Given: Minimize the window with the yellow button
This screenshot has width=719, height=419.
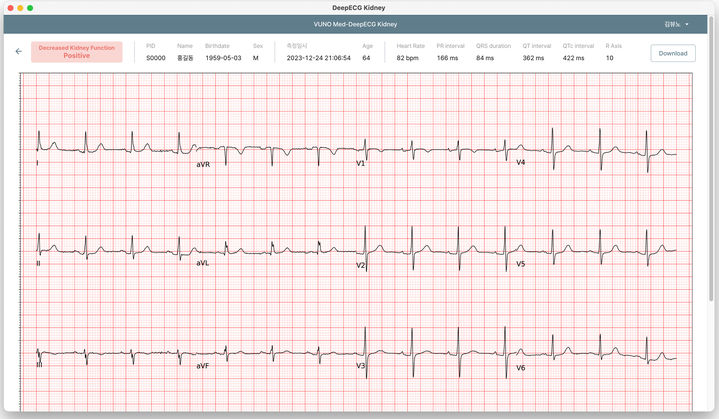Looking at the screenshot, I should click(x=19, y=7).
